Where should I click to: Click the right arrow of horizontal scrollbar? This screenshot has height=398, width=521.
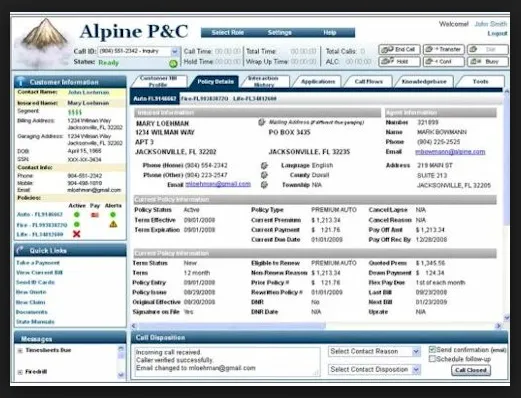click(x=498, y=326)
